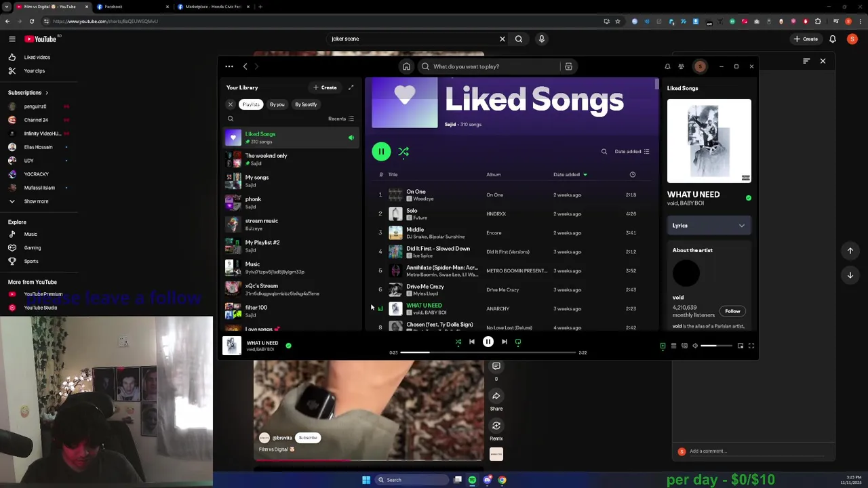Open Spotify user profile avatar
Viewport: 868px width, 488px height.
click(x=700, y=66)
